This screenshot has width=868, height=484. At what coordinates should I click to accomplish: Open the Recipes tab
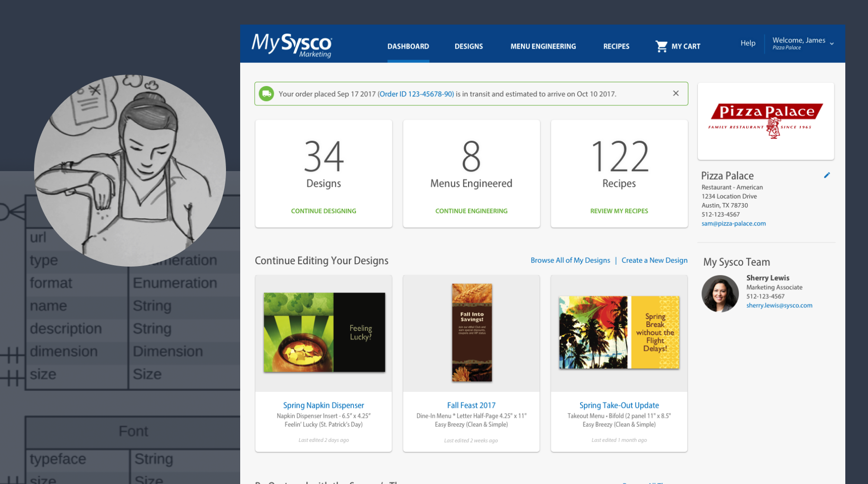pos(616,46)
